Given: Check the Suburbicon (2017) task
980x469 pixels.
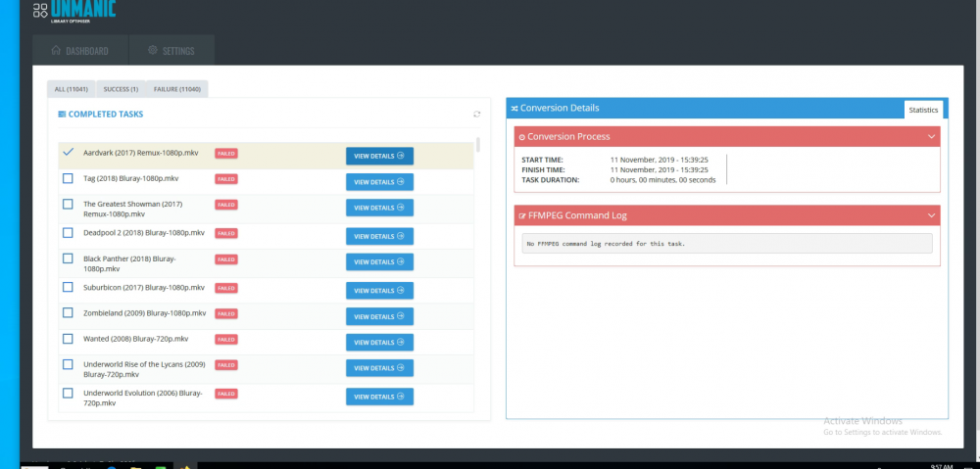Looking at the screenshot, I should (x=68, y=287).
